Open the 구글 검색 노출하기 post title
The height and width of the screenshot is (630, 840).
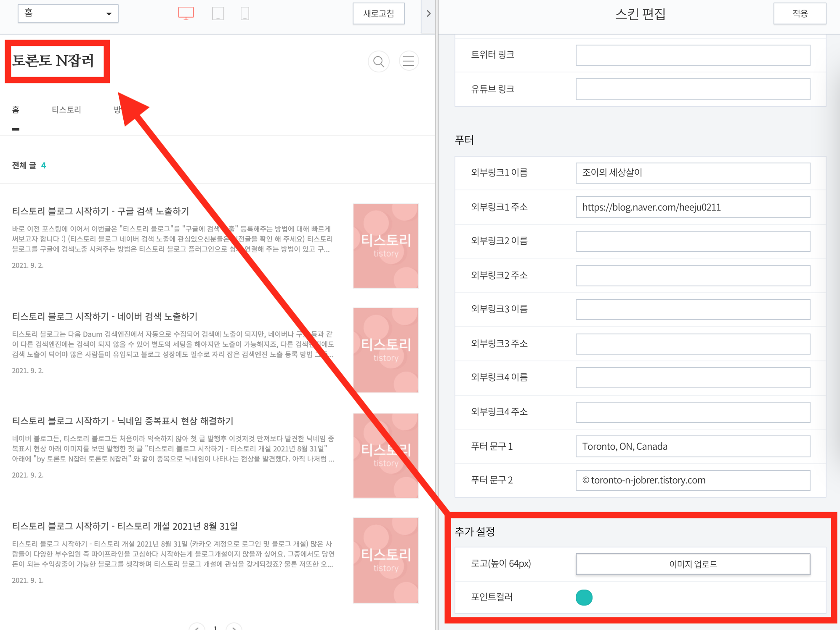point(101,211)
